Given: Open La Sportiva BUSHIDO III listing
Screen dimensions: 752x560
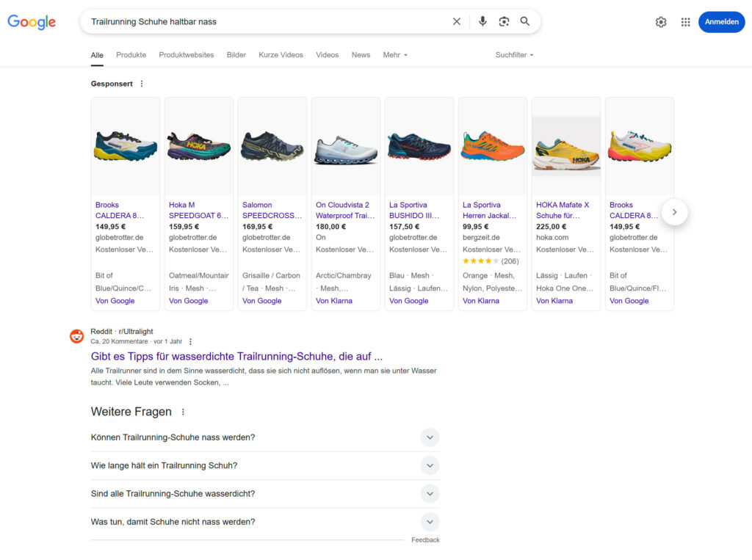Looking at the screenshot, I should [x=414, y=210].
